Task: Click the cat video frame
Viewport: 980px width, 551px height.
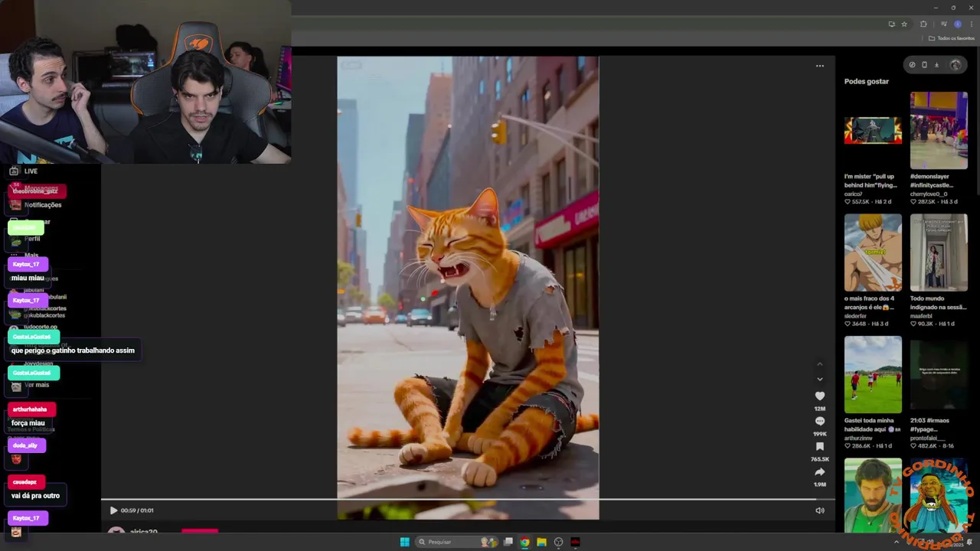Action: (x=468, y=287)
